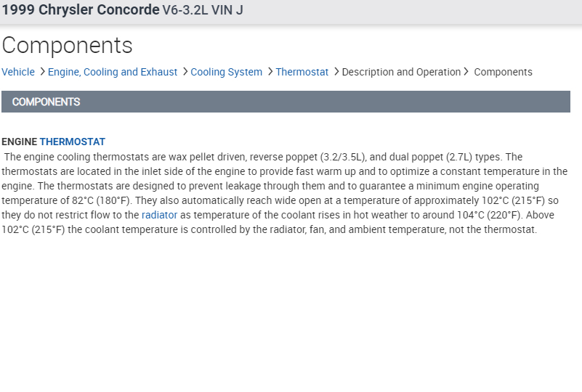Select the final Components breadcrumb item
Image resolution: width=582 pixels, height=392 pixels.
tap(503, 73)
